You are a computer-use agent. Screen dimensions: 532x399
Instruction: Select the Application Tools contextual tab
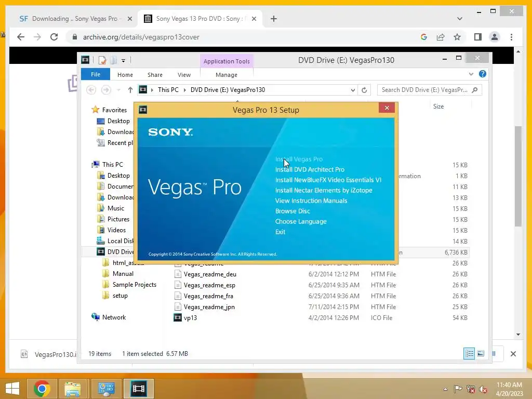(x=227, y=61)
